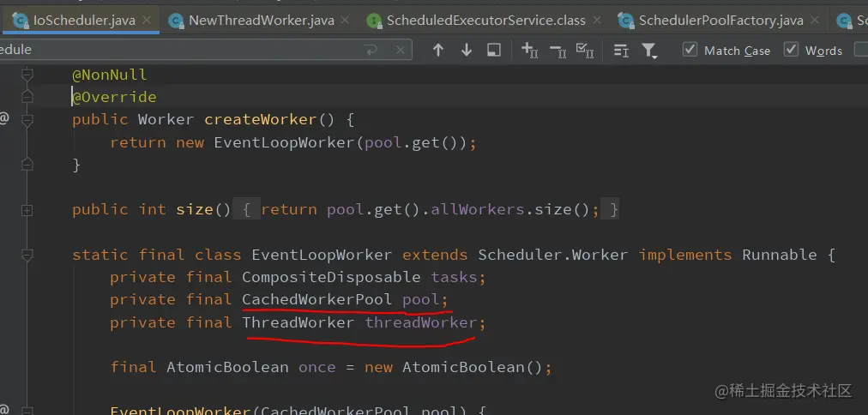Click the CompositeDisposable type

click(331, 277)
